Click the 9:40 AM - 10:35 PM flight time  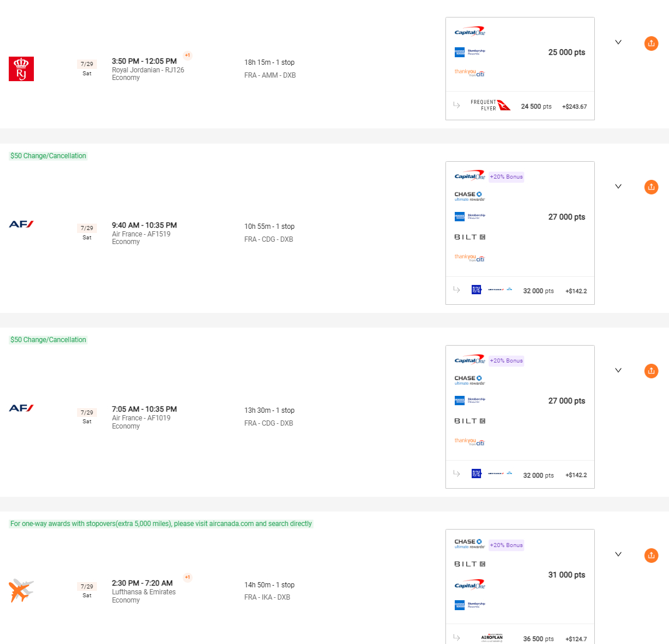click(144, 225)
